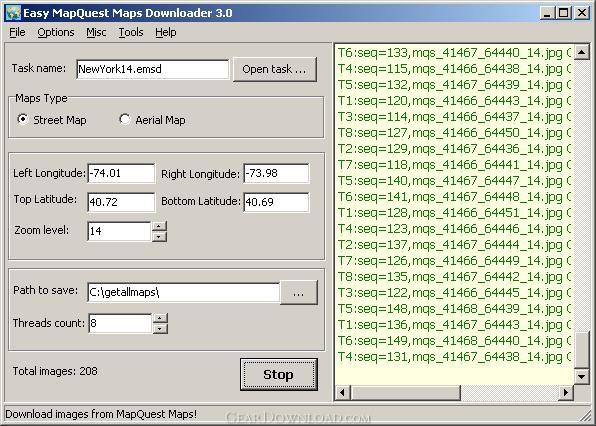Select log line T7:seq=118

(455, 165)
